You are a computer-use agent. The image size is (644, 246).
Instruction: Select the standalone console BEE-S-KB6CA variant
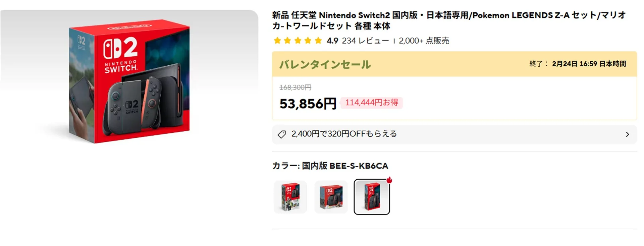(x=372, y=197)
